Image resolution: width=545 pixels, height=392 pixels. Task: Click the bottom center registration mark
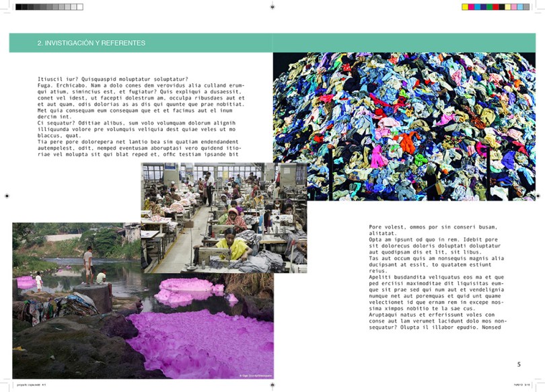click(x=272, y=385)
